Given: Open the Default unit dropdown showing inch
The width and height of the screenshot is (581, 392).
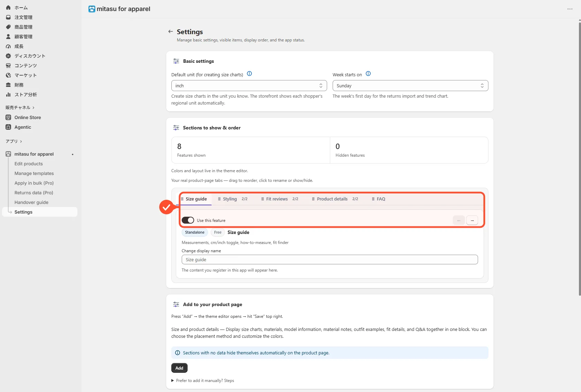Looking at the screenshot, I should [249, 86].
